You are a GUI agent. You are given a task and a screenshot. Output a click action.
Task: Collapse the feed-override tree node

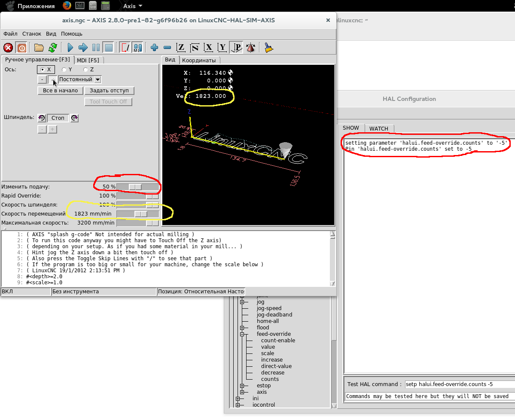click(242, 334)
